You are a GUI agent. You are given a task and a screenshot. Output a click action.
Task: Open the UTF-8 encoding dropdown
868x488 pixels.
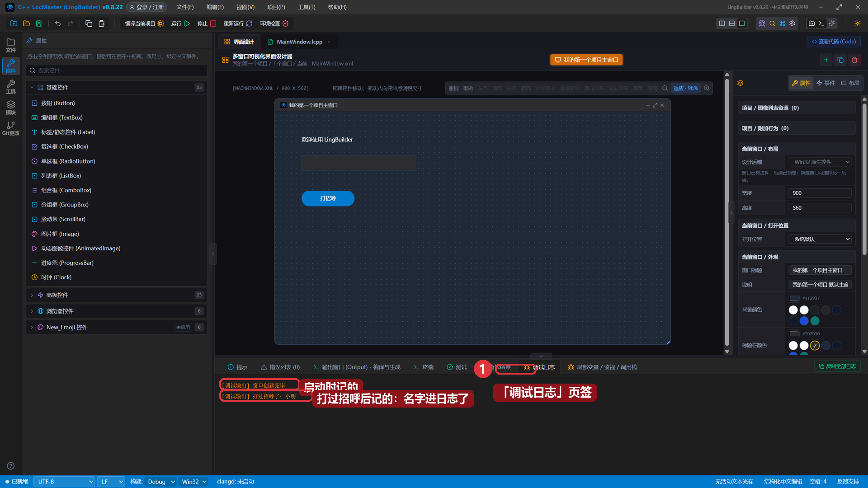[65, 482]
